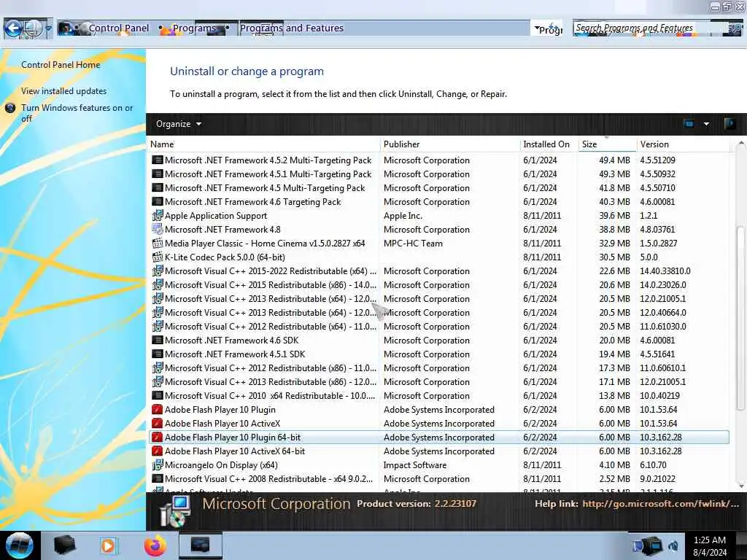Viewport: 747px width, 560px height.
Task: Click the Media Player Classic Home Cinema icon
Action: coord(158,243)
